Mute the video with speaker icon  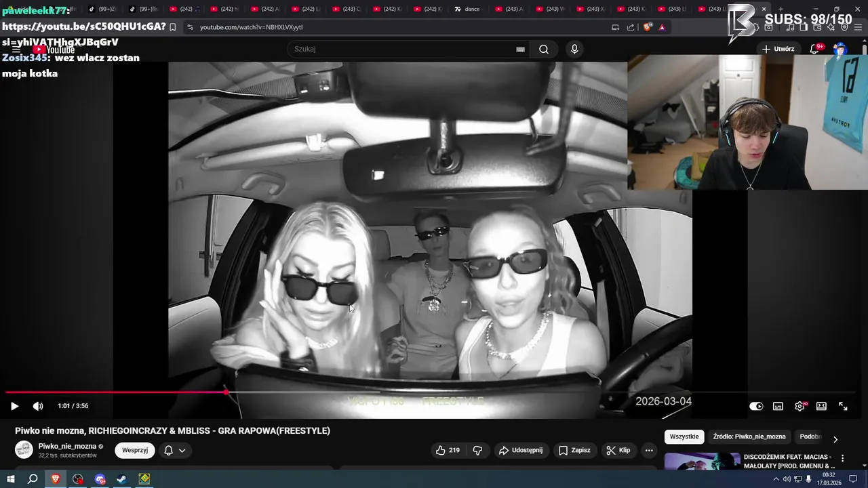[38, 406]
